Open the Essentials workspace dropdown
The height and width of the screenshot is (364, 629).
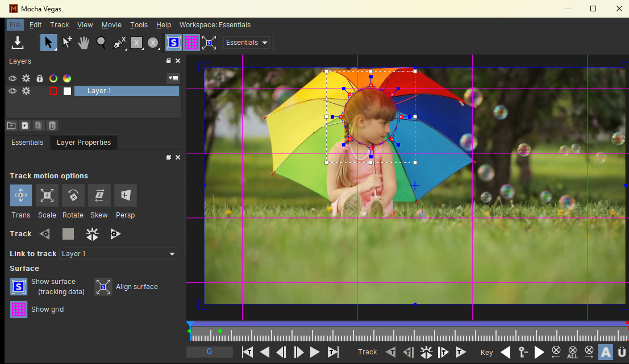tap(247, 43)
